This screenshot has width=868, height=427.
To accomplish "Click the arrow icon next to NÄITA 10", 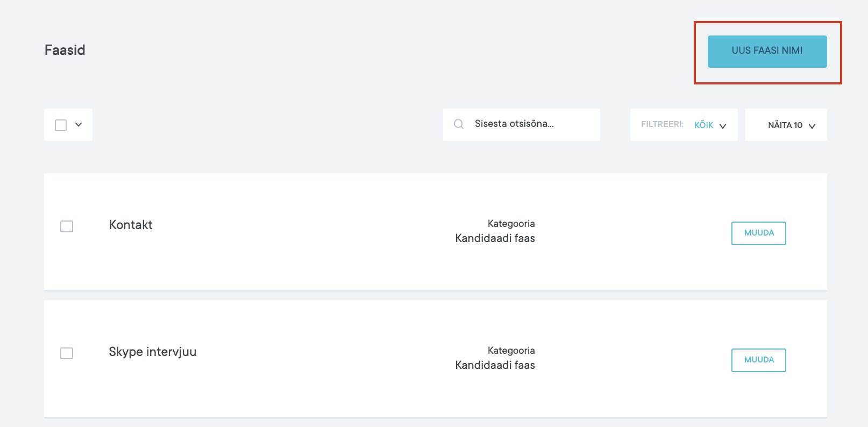I will [x=812, y=126].
